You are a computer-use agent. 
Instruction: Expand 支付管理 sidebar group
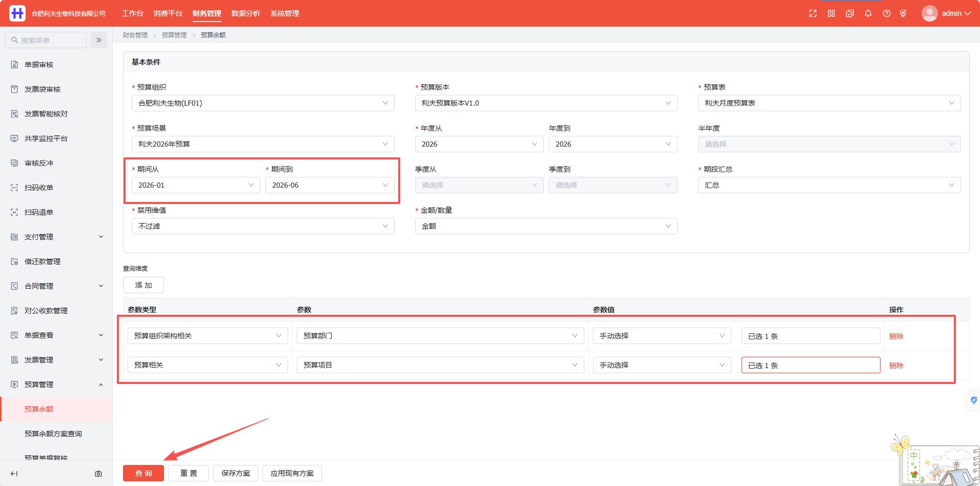[56, 237]
